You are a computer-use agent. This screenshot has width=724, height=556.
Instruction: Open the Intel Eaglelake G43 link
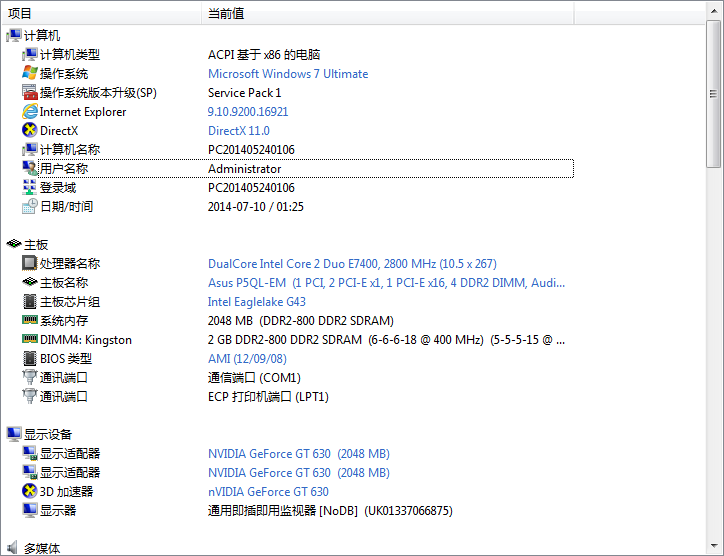coord(257,302)
